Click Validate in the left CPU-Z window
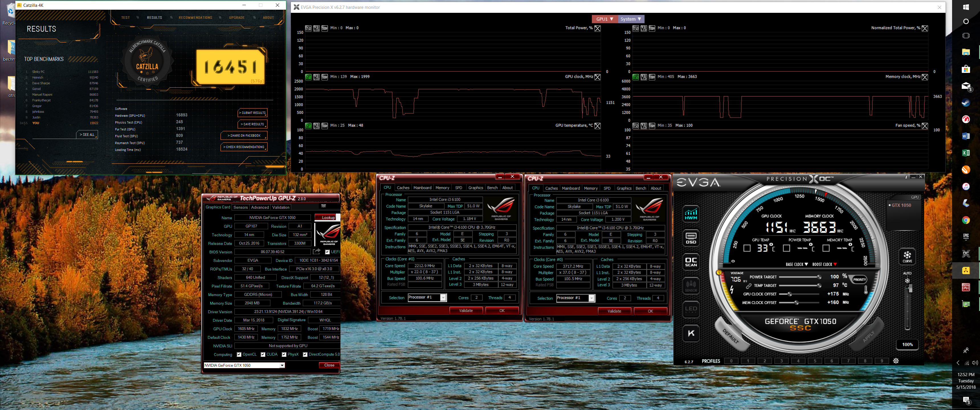This screenshot has height=410, width=980. (466, 311)
